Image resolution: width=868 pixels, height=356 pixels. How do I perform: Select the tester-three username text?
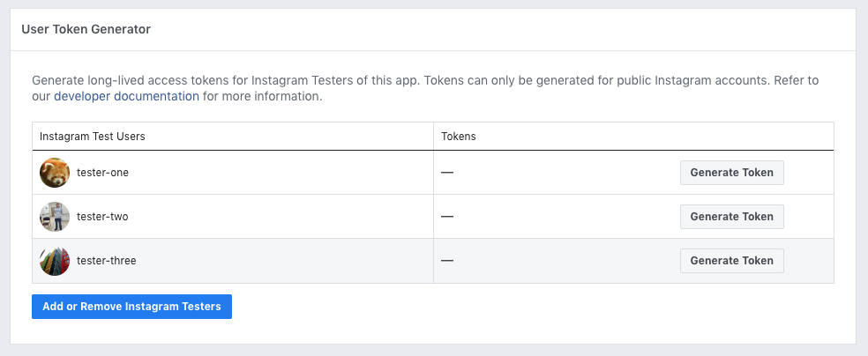click(x=106, y=261)
